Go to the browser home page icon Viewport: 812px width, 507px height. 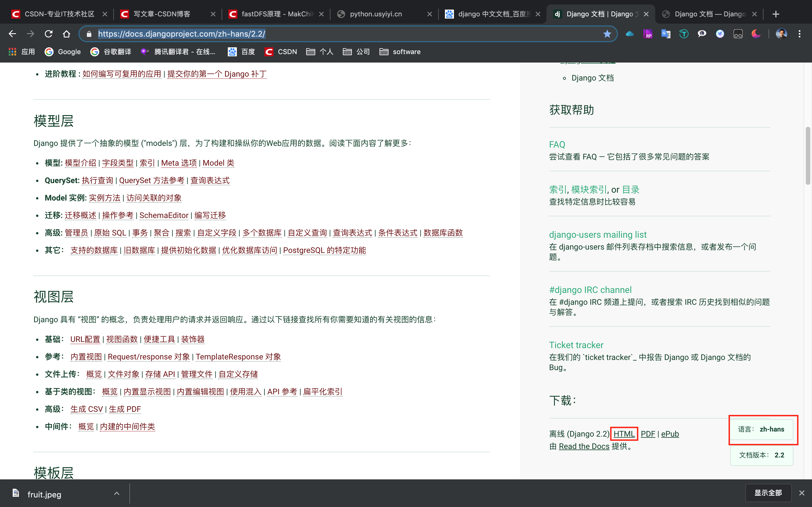tap(67, 34)
